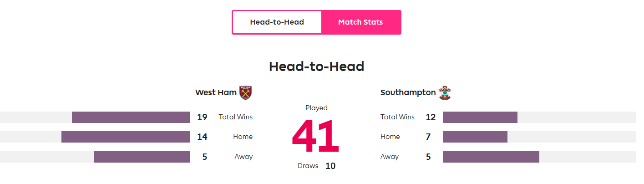Click West Ham's Away wins bar
Viewport: 644px width, 184px height.
coord(142,157)
